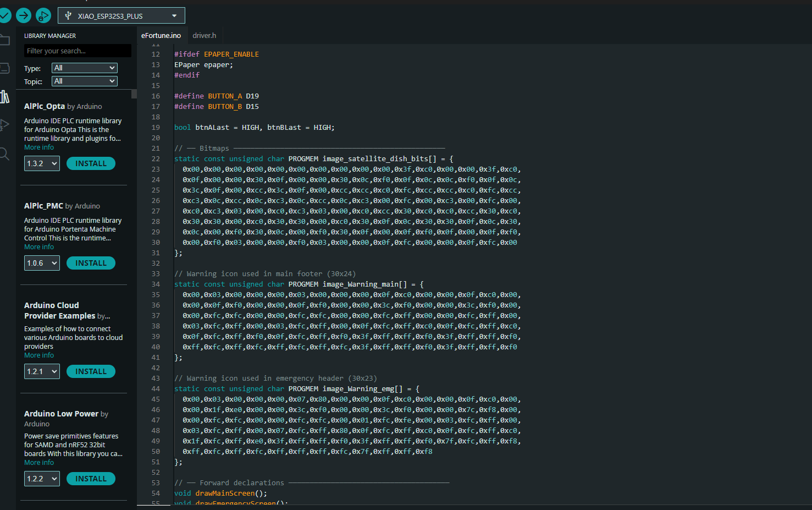The height and width of the screenshot is (510, 812).
Task: Open AlPlc_Opta version 1.3.2 dropdown
Action: coord(42,163)
